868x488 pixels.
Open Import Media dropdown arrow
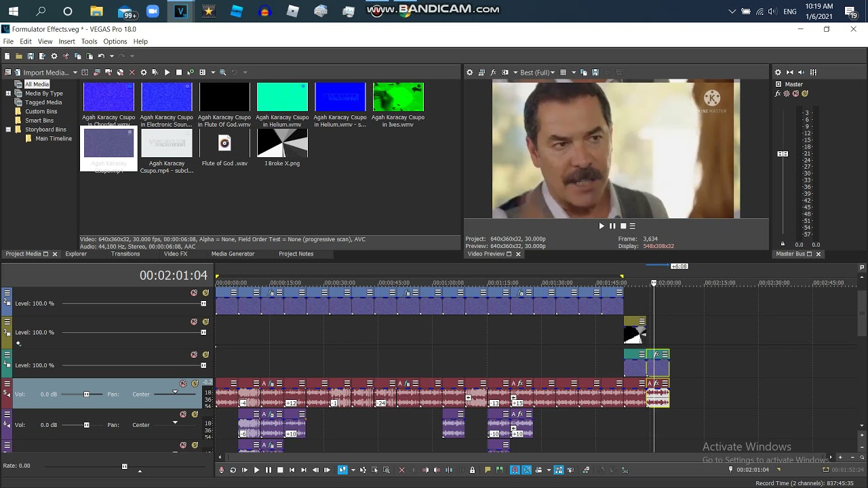pyautogui.click(x=75, y=73)
